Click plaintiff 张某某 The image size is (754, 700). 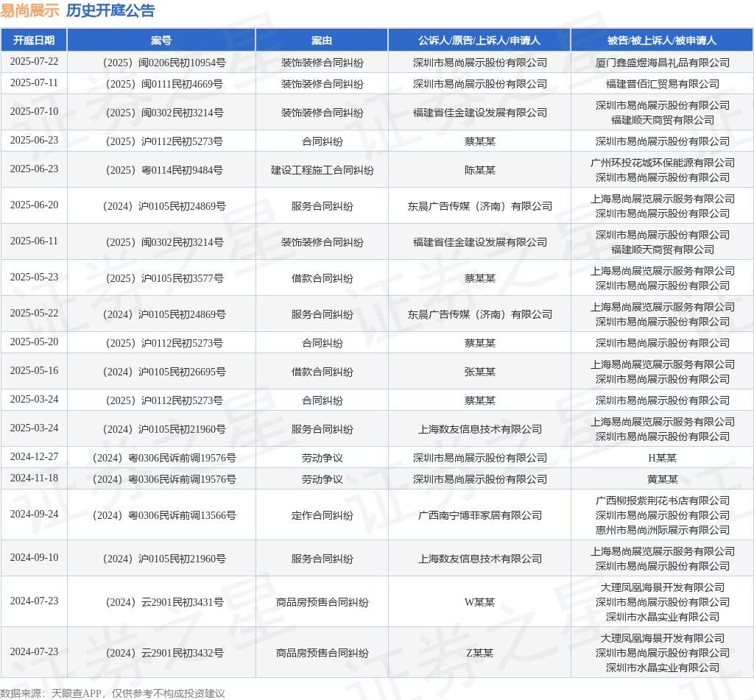[480, 372]
